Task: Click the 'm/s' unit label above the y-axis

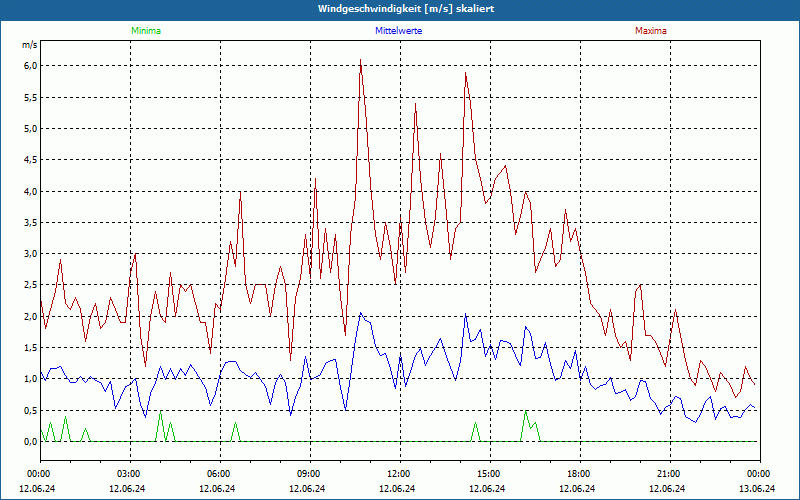Action: click(30, 45)
